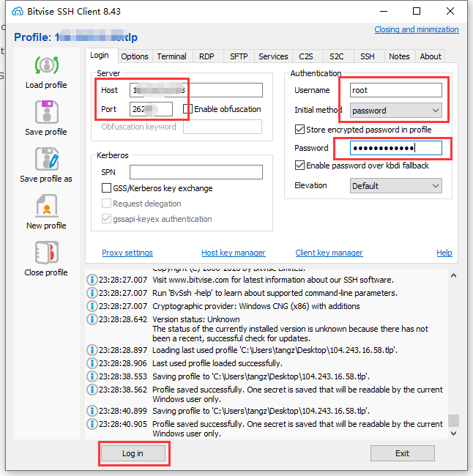The height and width of the screenshot is (476, 473).
Task: Open Host key manager link
Action: [234, 253]
